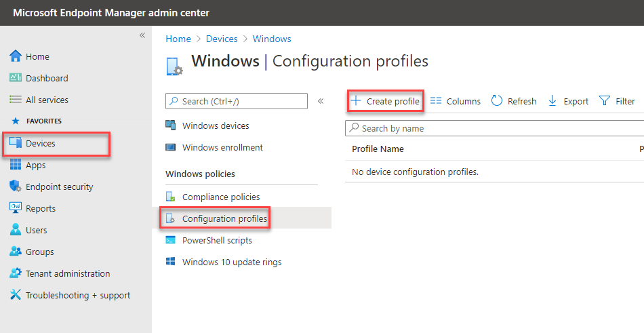Select the Reports monitor icon
Viewport: 644px width, 333px height.
coord(16,208)
